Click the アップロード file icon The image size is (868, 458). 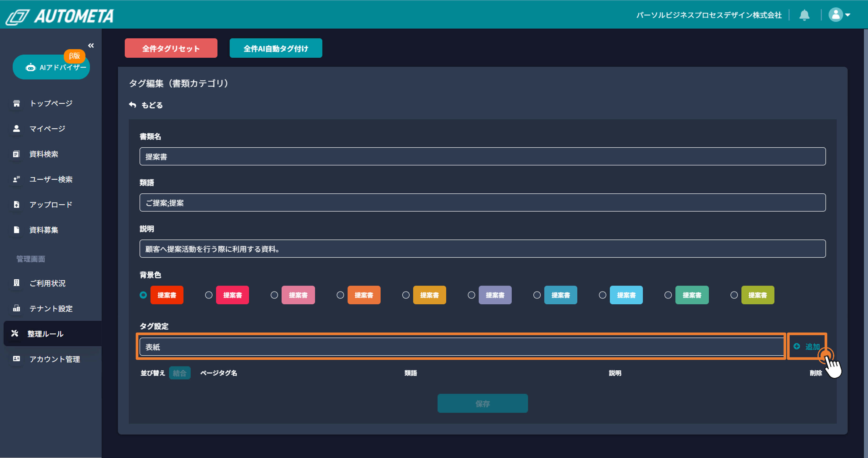[16, 205]
